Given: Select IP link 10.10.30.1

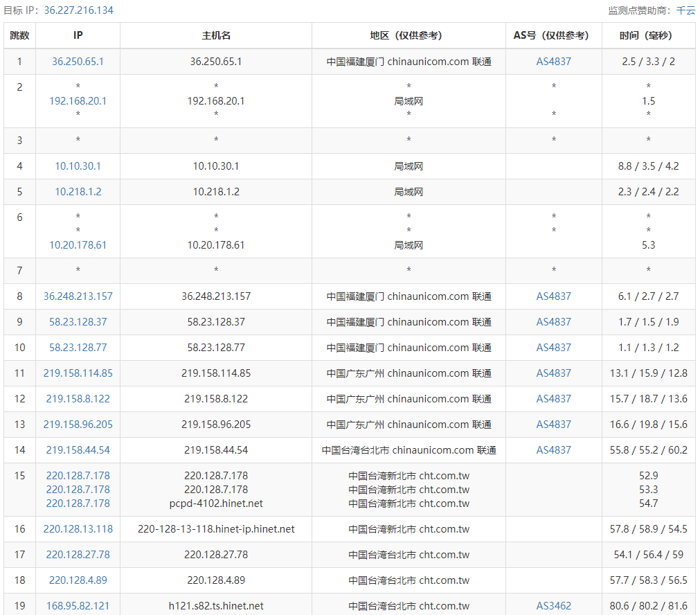Looking at the screenshot, I should click(78, 166).
